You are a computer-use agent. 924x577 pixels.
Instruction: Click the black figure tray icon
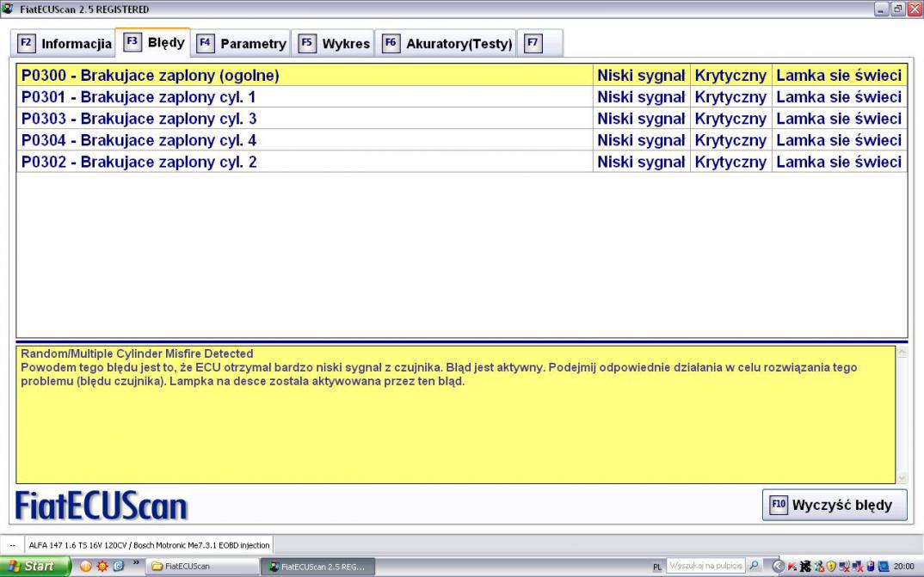805,567
